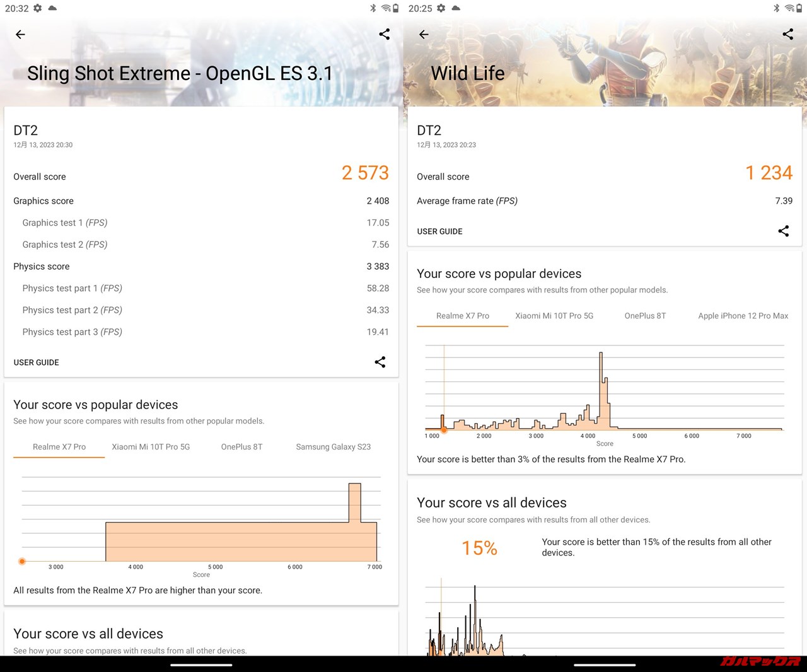Open USER GUIDE for Sling Shot Extreme
The height and width of the screenshot is (672, 807).
click(37, 362)
